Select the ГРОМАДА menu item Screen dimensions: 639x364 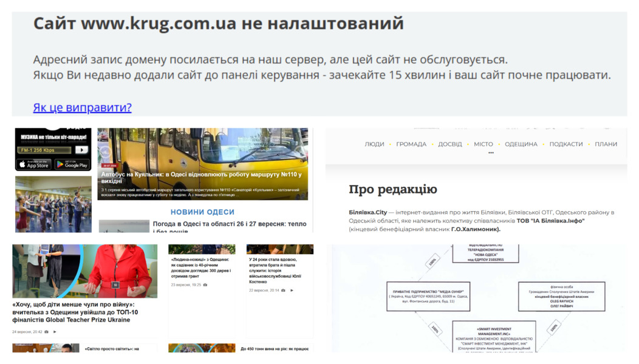(411, 144)
